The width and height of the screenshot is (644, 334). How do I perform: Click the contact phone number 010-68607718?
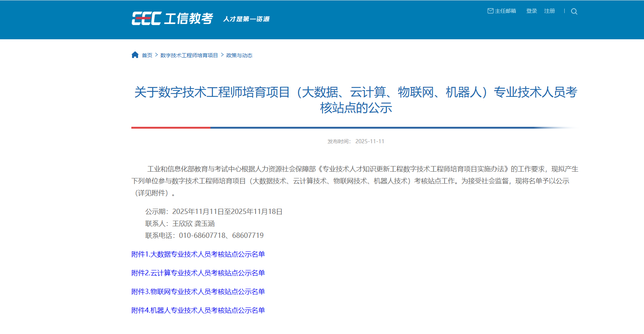click(202, 236)
